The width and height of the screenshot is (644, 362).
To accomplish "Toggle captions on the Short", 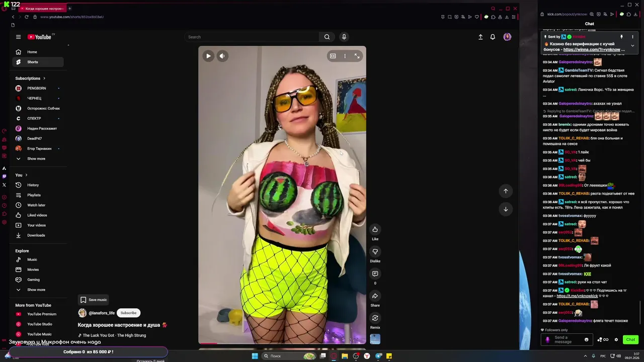I will [333, 56].
